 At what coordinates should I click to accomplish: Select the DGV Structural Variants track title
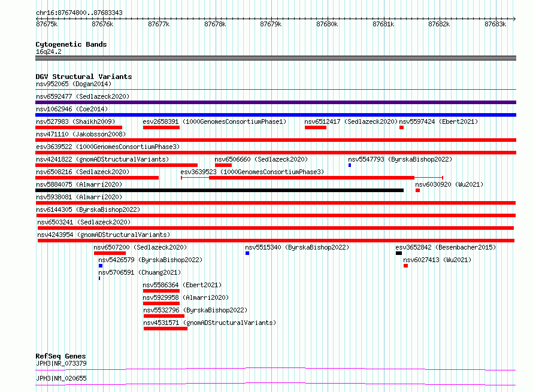pos(84,77)
